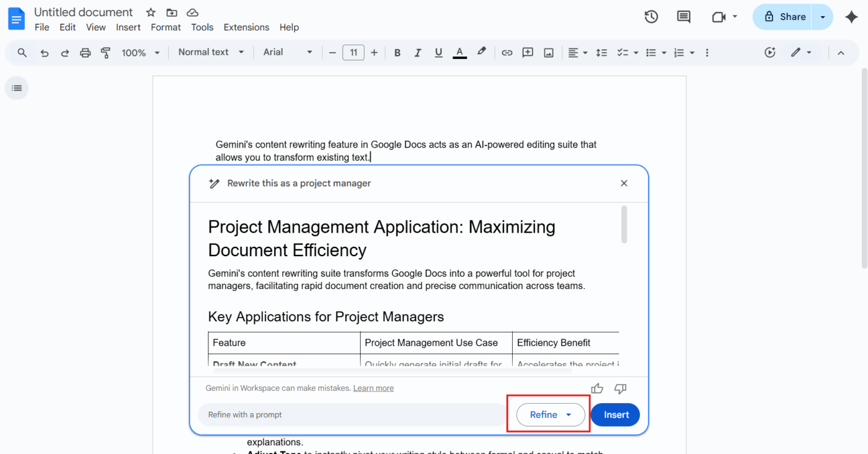Open the comments panel icon
This screenshot has width=868, height=454.
point(683,17)
